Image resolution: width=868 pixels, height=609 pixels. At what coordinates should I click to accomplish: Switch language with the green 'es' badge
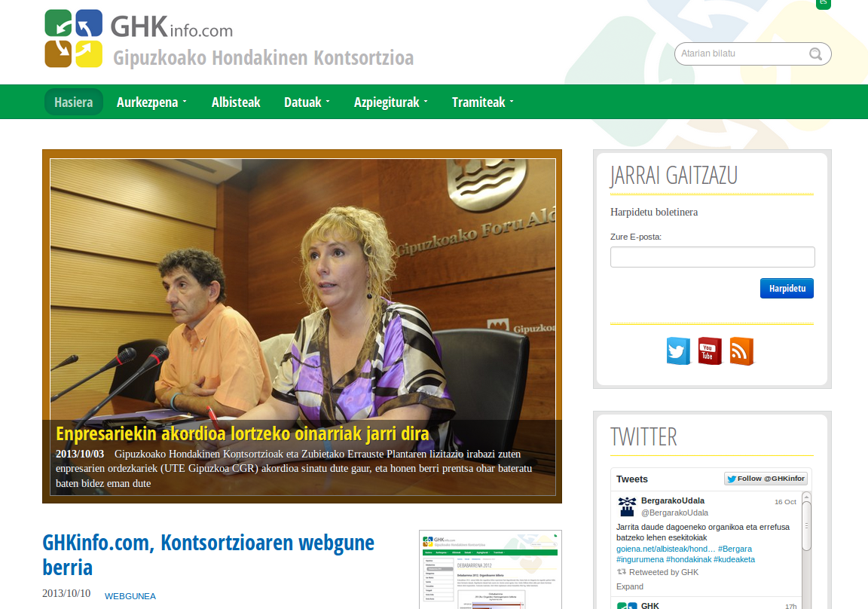[x=823, y=3]
